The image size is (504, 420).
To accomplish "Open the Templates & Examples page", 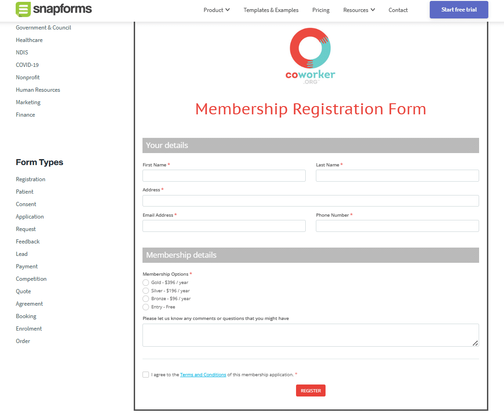I will click(x=271, y=10).
